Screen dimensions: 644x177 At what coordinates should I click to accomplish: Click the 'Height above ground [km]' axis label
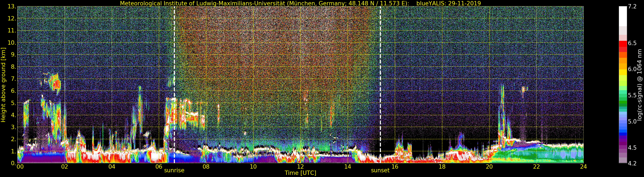pos(3,85)
